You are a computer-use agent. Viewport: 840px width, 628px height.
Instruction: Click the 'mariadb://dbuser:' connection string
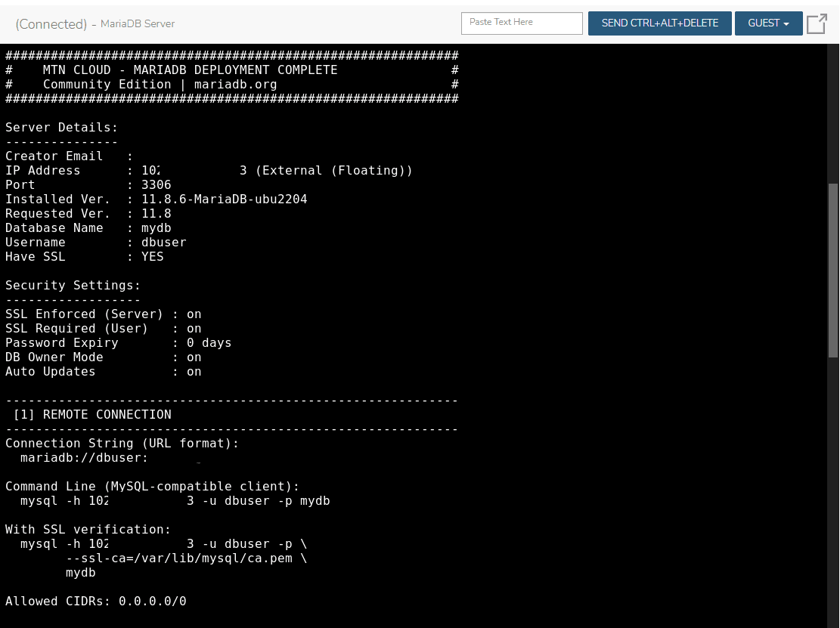click(x=84, y=458)
